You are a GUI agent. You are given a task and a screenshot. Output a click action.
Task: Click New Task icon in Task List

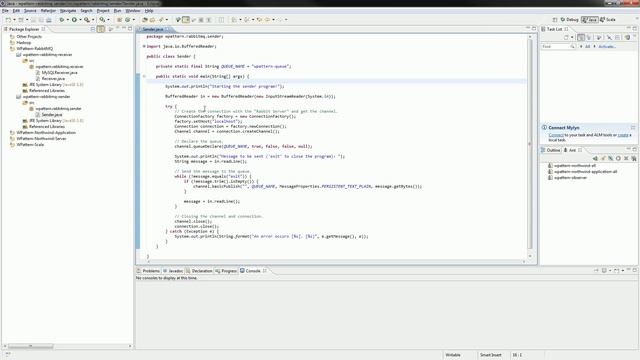tap(566, 38)
